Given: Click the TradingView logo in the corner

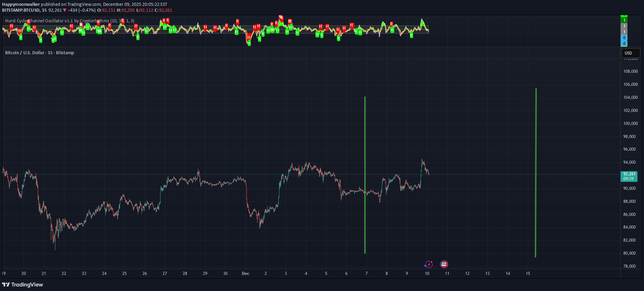Looking at the screenshot, I should pyautogui.click(x=23, y=284).
